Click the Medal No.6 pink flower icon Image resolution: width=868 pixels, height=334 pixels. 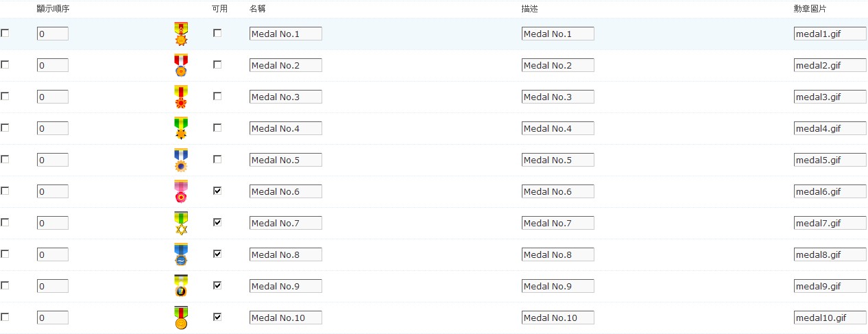click(181, 191)
